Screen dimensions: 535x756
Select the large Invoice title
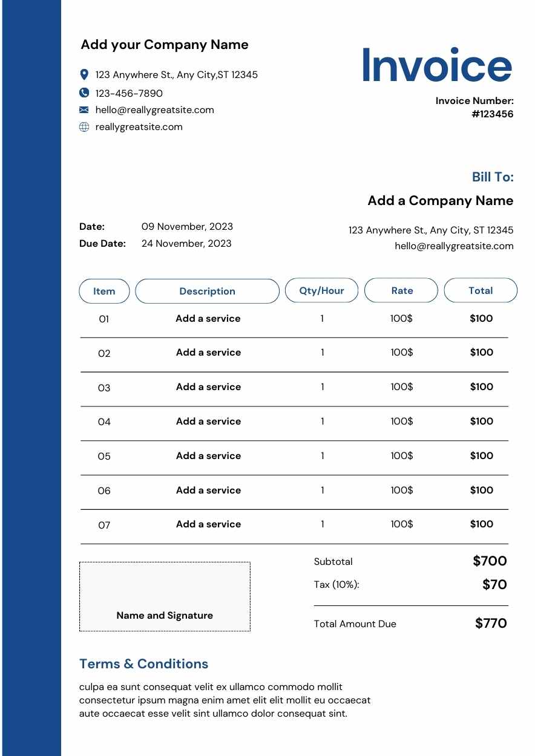tap(436, 66)
